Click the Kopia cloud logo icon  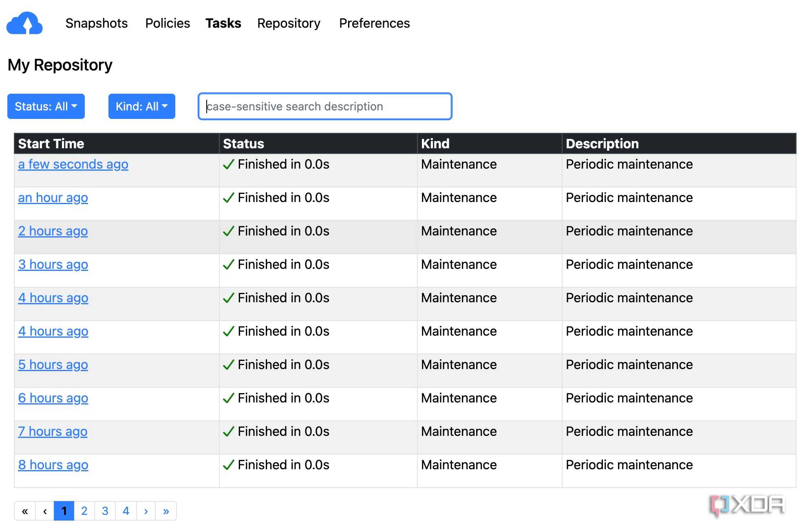(x=24, y=23)
